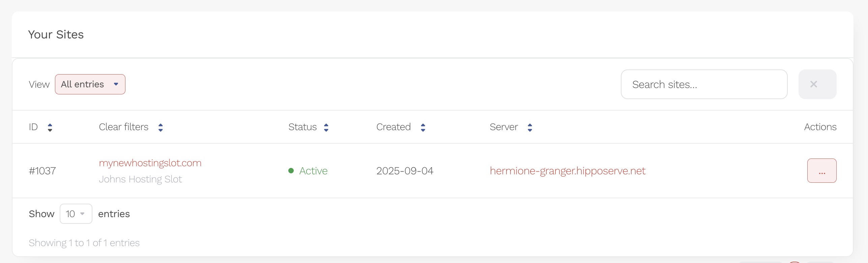Sort by Server using the arrow icon
This screenshot has height=263, width=868.
[530, 127]
